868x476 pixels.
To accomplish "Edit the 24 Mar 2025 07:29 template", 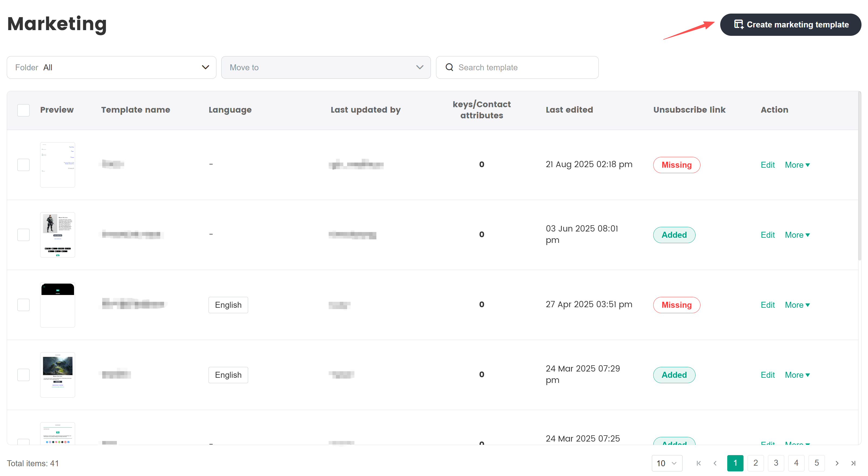I will tap(767, 375).
